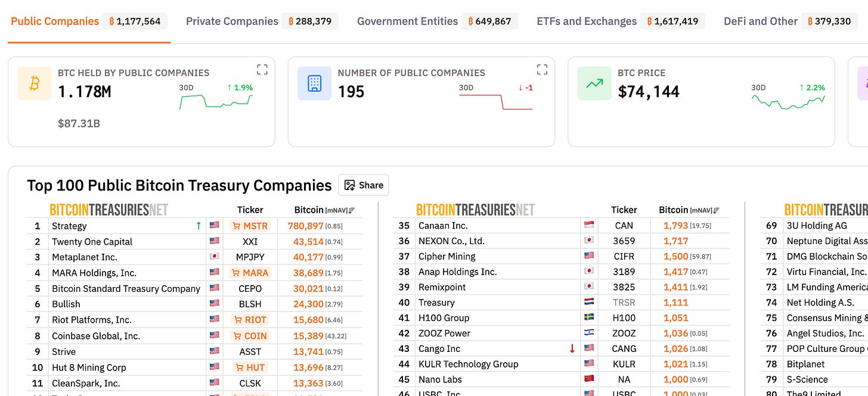Viewport: 868px width, 396px height.
Task: Sort second table by Bitcoin column
Action: [689, 210]
